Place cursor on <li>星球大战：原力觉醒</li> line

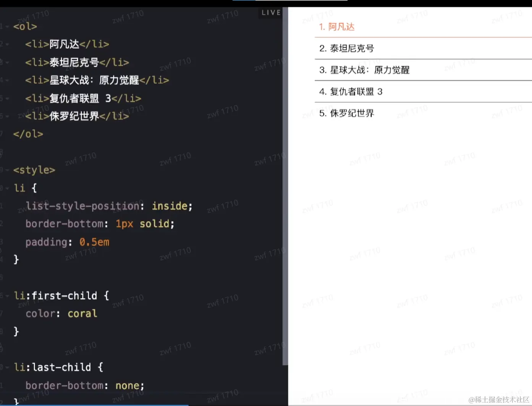click(x=97, y=80)
